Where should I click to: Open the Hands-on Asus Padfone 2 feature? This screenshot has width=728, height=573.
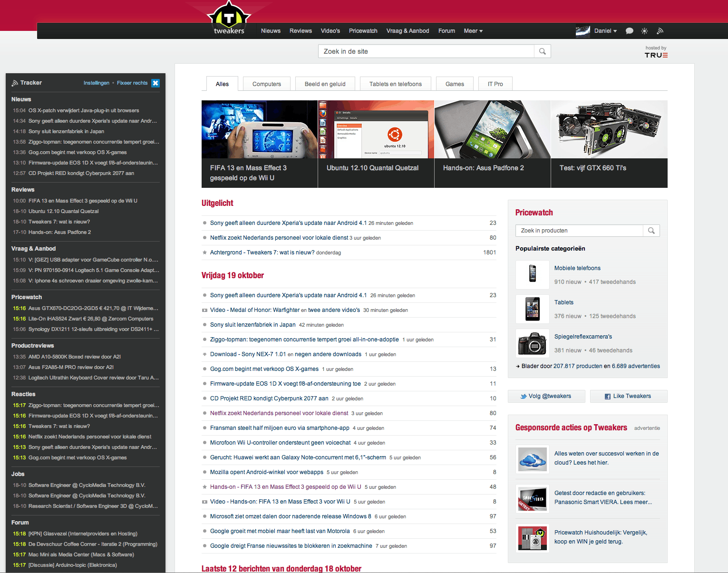pos(493,144)
